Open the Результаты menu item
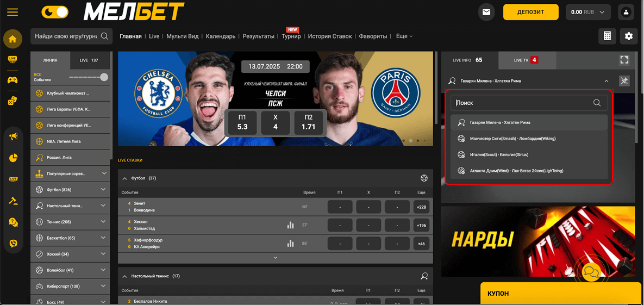Viewport: 644px width, 305px height. (x=258, y=36)
